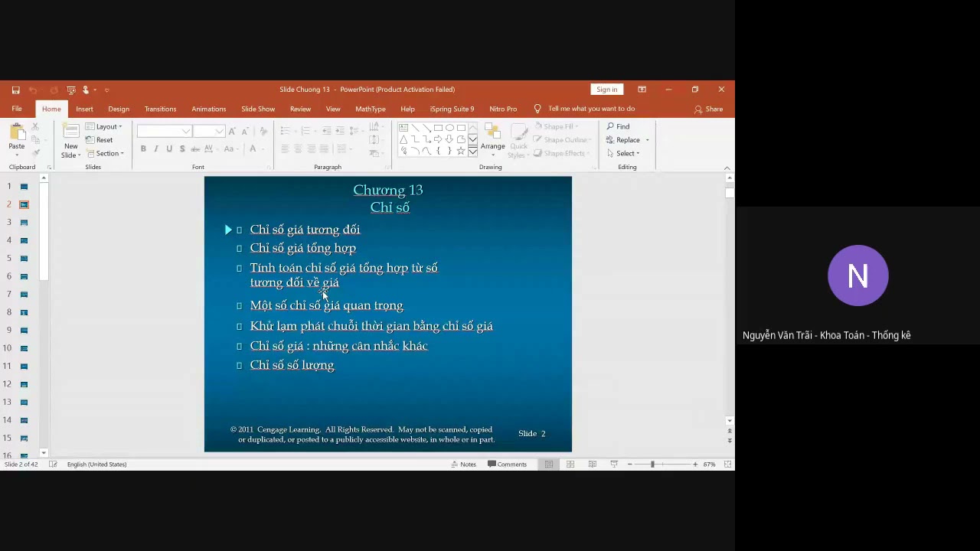
Task: Select slide 10 thumbnail
Action: [24, 348]
